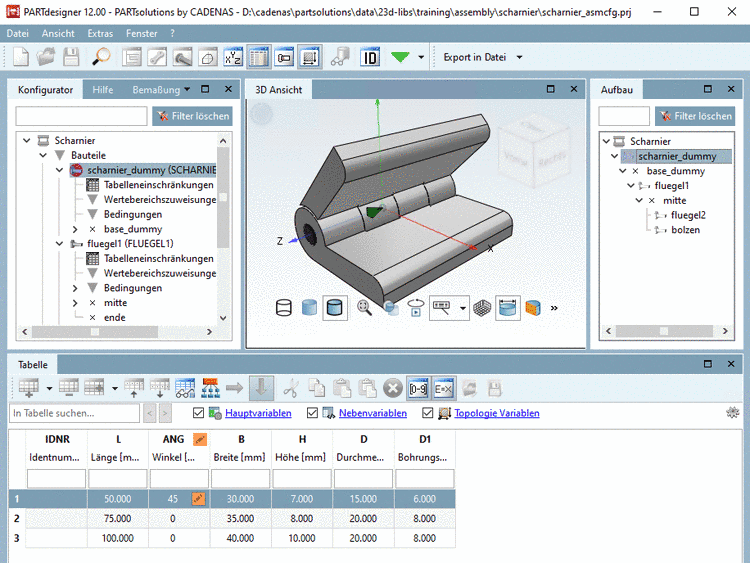This screenshot has height=563, width=750.
Task: Click the In Tabelle suchen search field
Action: click(75, 413)
